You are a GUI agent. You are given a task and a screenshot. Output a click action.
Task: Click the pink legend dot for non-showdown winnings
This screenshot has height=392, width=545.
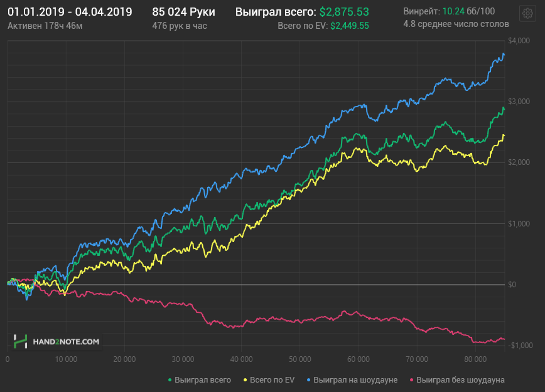pos(411,380)
